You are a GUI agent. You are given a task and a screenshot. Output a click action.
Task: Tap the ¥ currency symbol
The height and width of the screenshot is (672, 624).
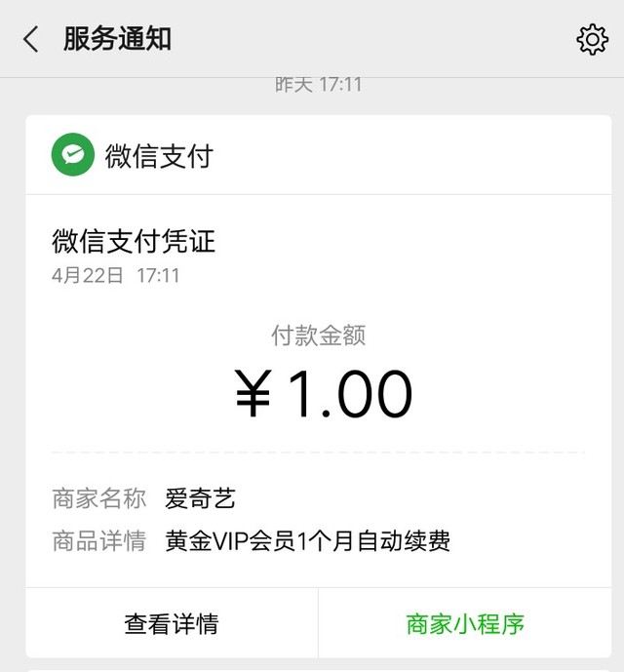tap(253, 396)
